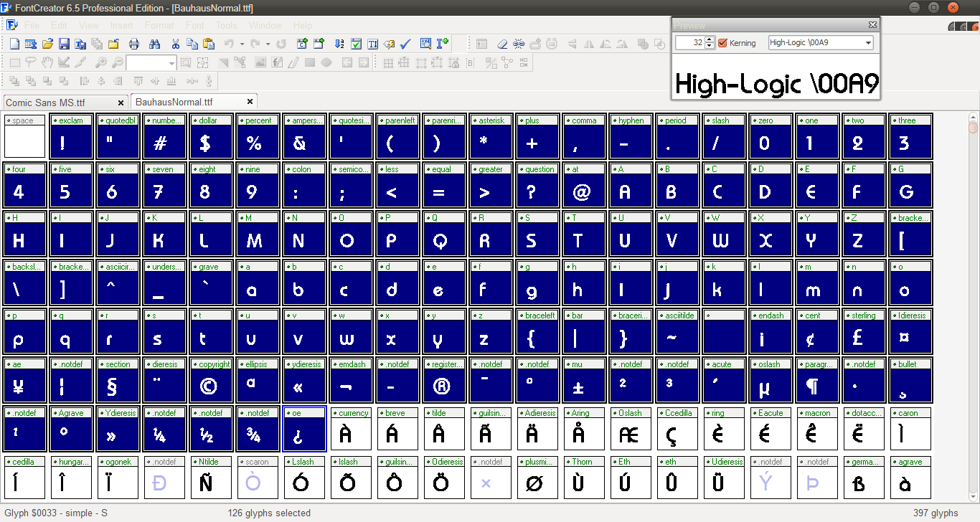Image resolution: width=980 pixels, height=522 pixels.
Task: Open the Font menu
Action: tap(194, 24)
